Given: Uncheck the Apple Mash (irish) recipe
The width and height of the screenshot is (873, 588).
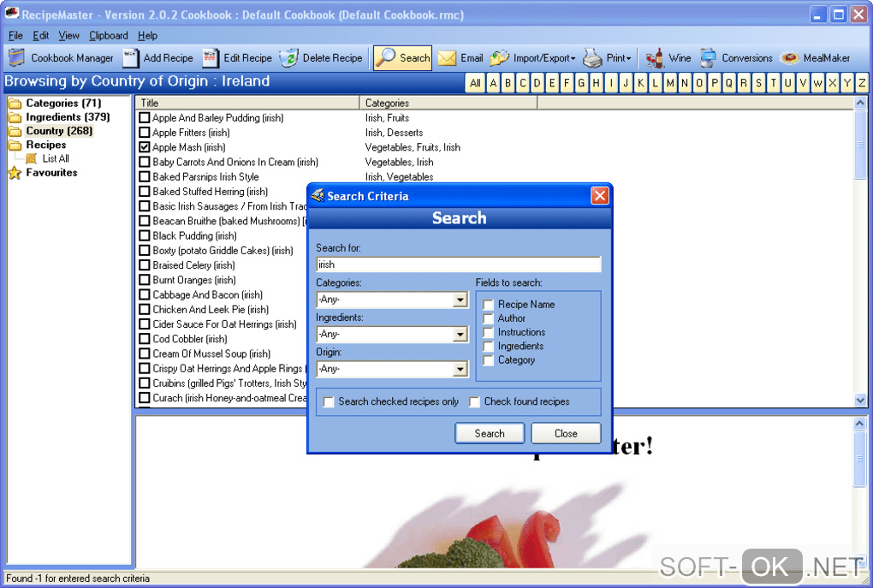Looking at the screenshot, I should pos(144,147).
